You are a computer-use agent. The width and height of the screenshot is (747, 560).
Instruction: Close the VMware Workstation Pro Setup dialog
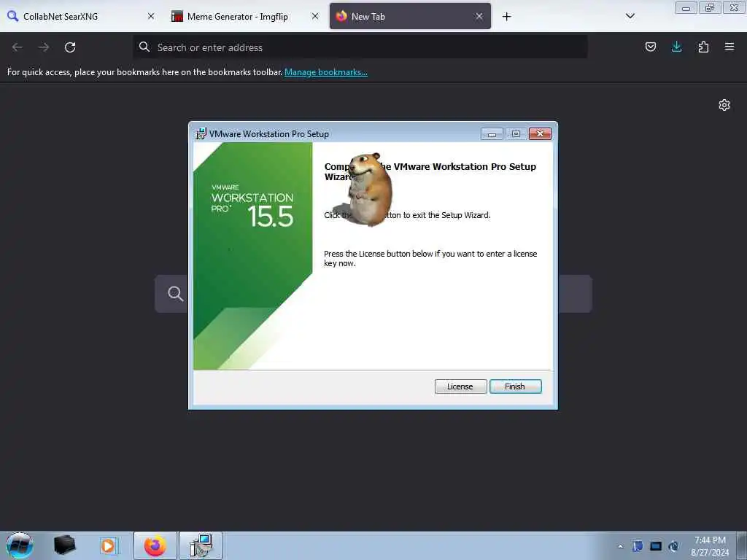540,134
